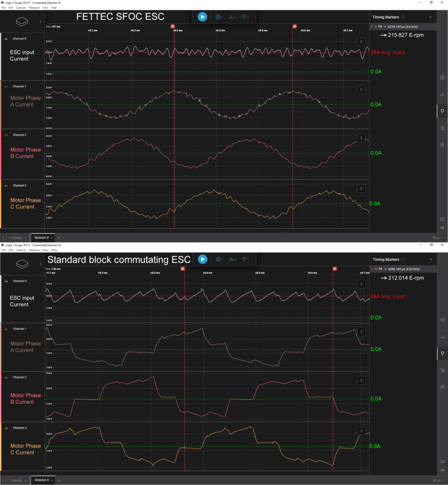Image resolution: width=448 pixels, height=485 pixels.
Task: Click Timing Markers help icon in bottom window
Action: (402, 260)
